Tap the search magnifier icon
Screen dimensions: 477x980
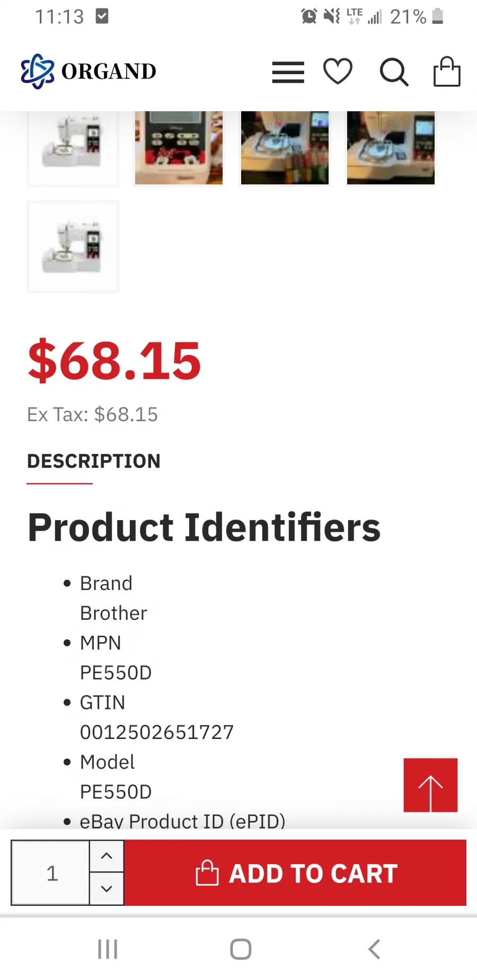click(x=394, y=72)
